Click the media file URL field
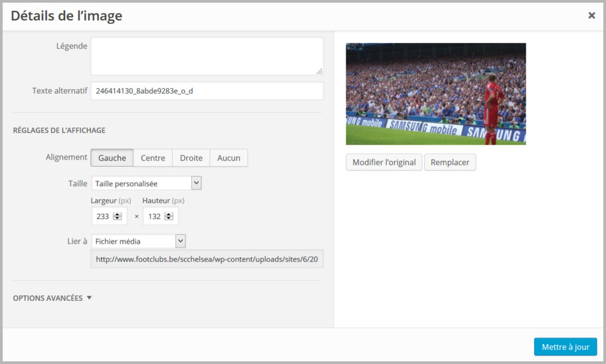 tap(207, 259)
